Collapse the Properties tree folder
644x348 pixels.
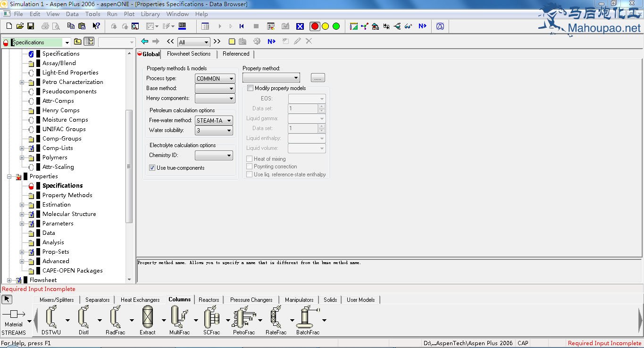(x=9, y=176)
